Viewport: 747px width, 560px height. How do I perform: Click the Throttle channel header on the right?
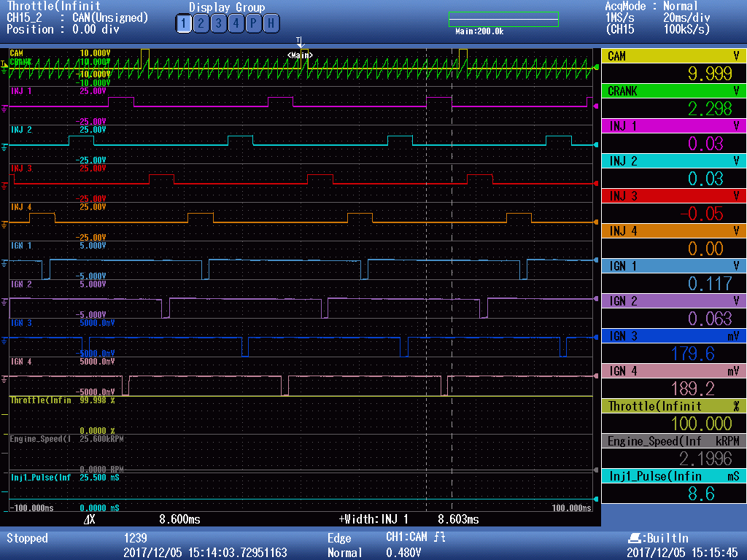[673, 406]
